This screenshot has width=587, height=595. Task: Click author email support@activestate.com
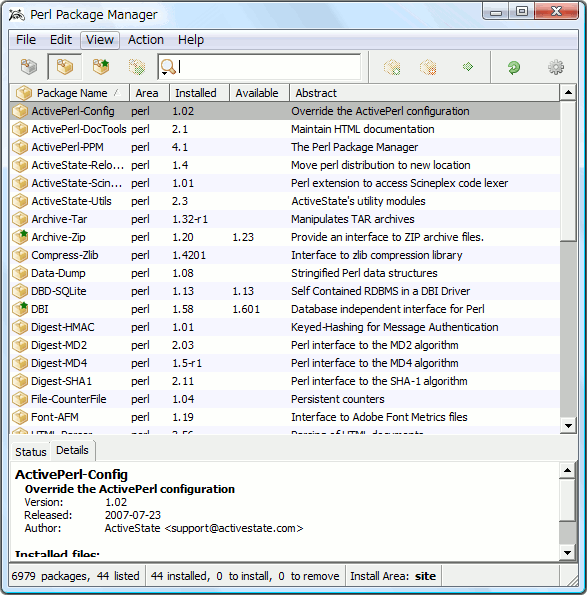point(234,528)
